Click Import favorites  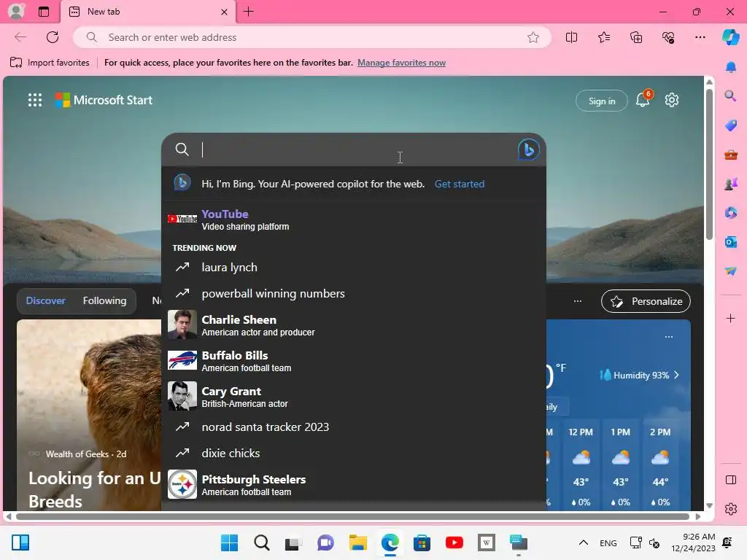(50, 63)
